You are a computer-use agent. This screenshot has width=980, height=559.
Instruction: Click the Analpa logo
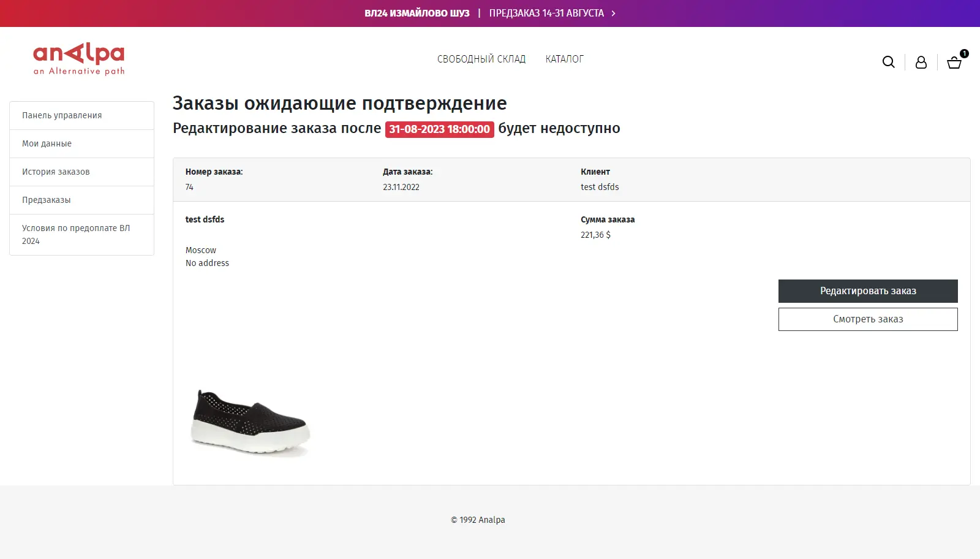click(x=79, y=59)
